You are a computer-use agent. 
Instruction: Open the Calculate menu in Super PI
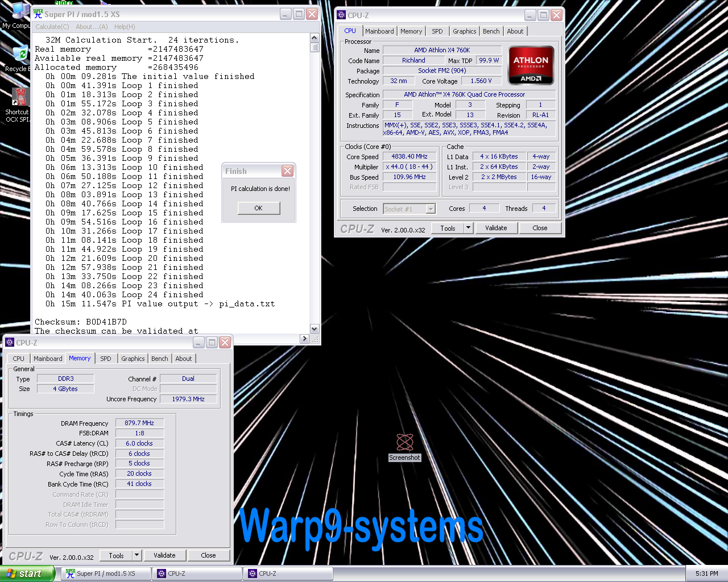52,27
